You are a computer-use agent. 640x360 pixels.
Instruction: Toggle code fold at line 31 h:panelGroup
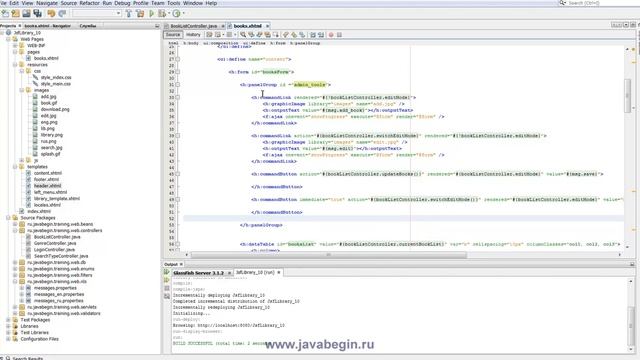click(x=178, y=84)
